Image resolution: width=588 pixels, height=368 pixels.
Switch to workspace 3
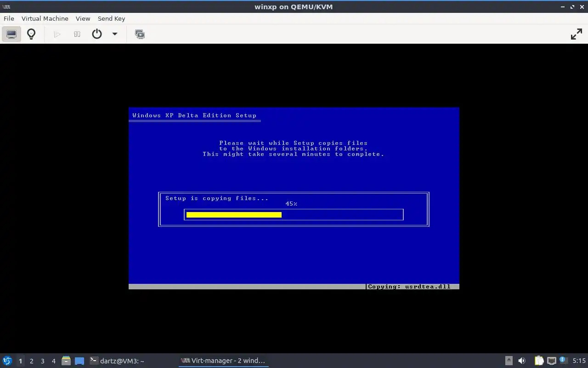pyautogui.click(x=42, y=361)
